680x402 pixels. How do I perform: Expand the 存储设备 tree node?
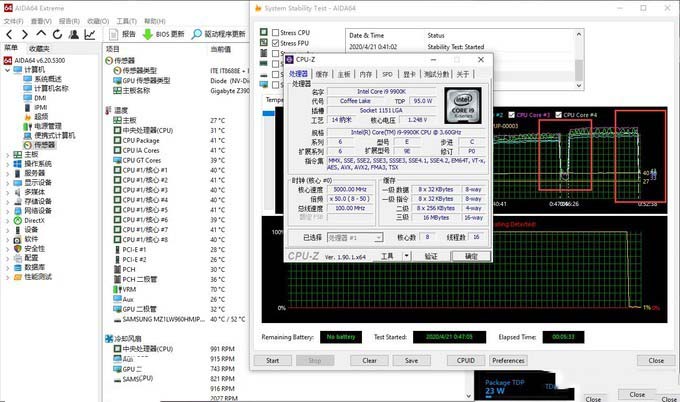point(7,202)
